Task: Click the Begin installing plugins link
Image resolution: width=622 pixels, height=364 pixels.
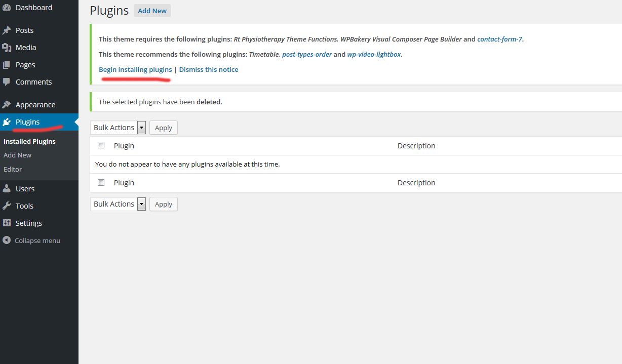Action: (x=135, y=70)
